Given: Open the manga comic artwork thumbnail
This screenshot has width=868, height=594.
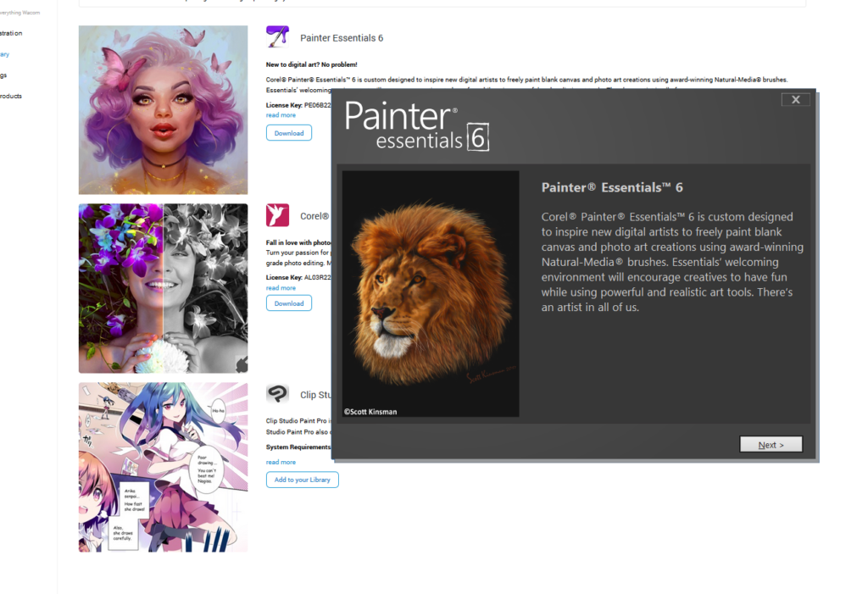Looking at the screenshot, I should click(164, 467).
